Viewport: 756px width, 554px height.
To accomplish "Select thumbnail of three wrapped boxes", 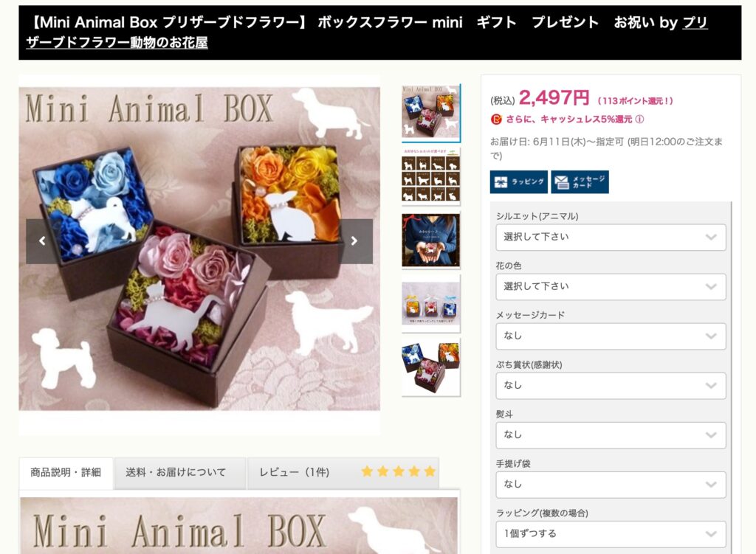I will [x=431, y=303].
